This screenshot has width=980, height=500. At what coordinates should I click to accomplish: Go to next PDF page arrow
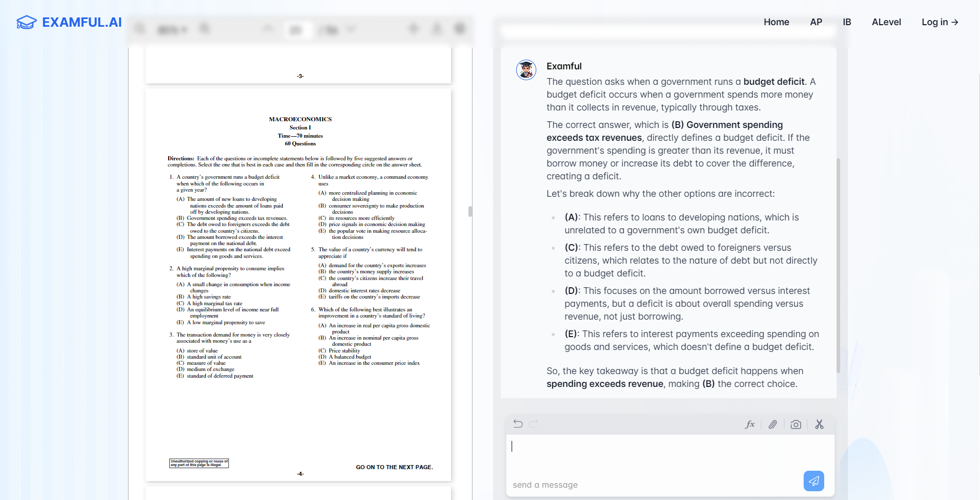click(x=351, y=29)
